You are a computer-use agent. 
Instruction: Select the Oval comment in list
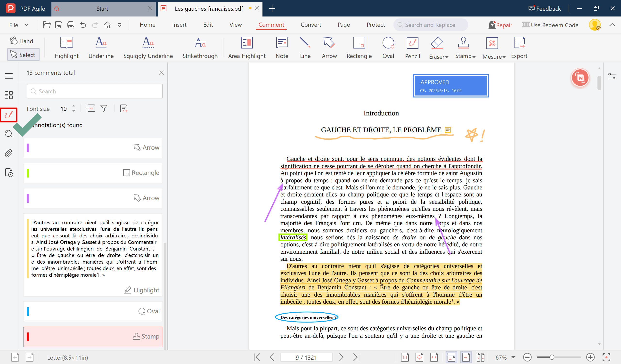(93, 311)
